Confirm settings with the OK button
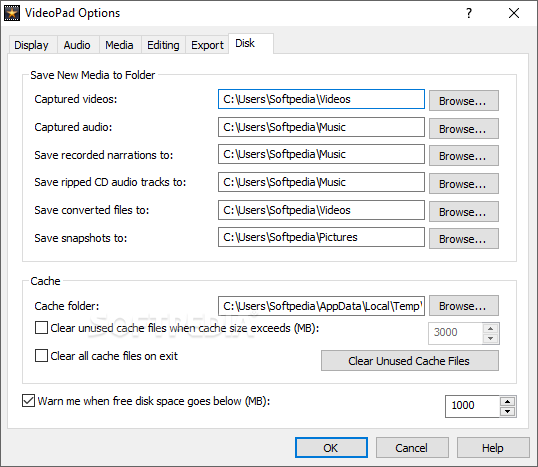The image size is (538, 467). [x=331, y=447]
